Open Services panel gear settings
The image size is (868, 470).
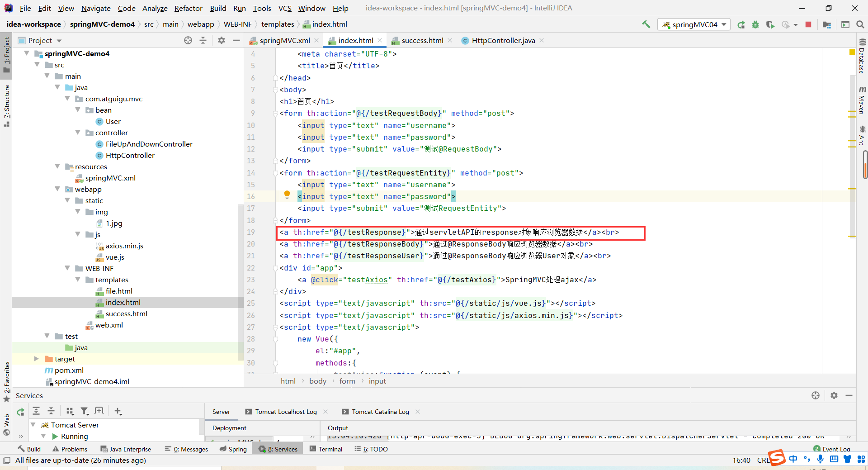click(834, 395)
